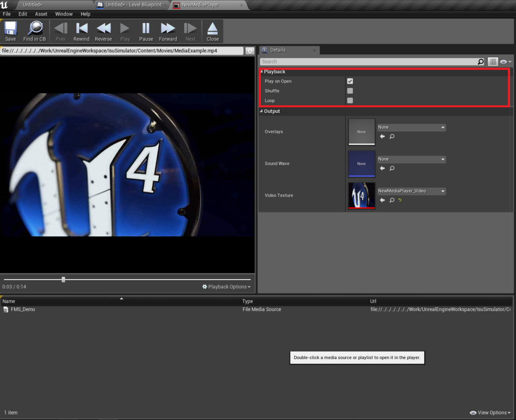Switch to the Level Blueprint tab

point(133,5)
